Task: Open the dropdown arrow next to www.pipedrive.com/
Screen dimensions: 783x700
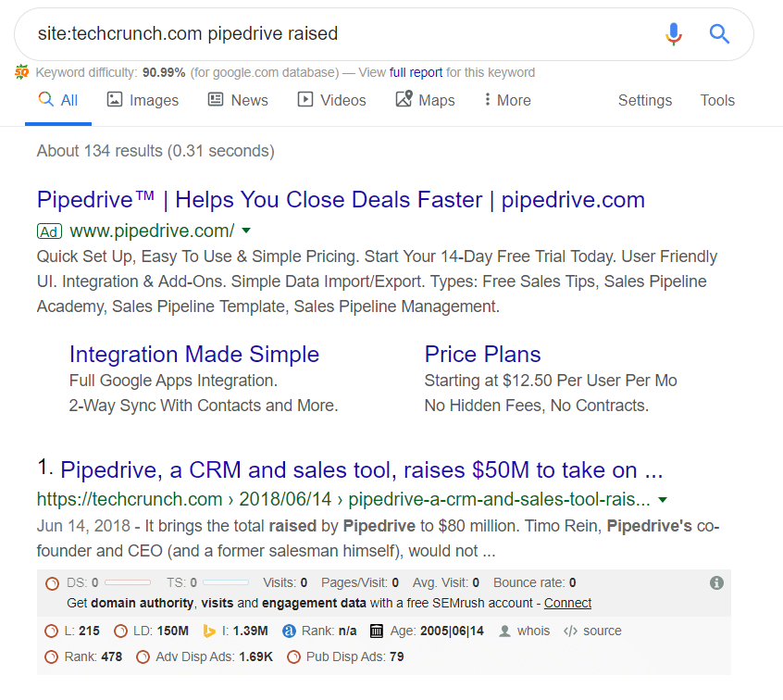Action: click(x=246, y=231)
